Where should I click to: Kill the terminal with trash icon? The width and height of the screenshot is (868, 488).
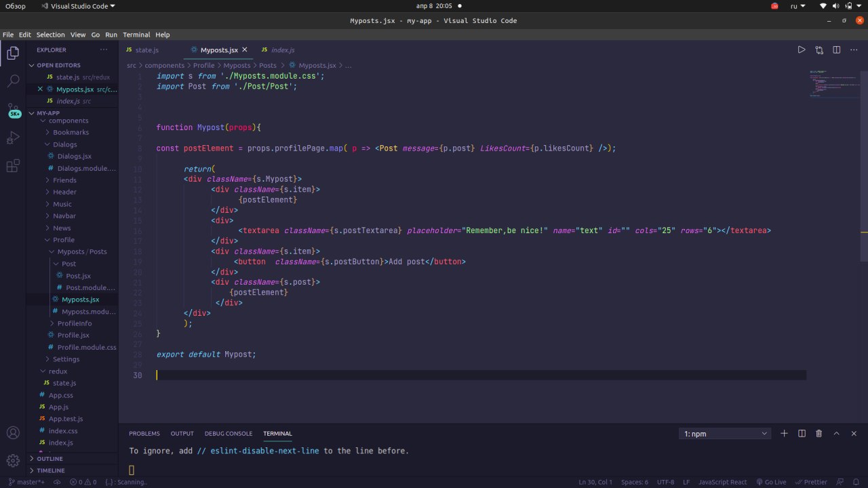pos(818,433)
